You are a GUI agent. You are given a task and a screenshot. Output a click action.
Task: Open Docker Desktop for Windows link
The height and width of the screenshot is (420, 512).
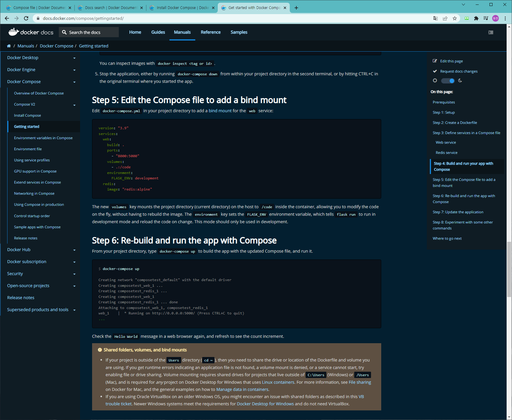pos(265,404)
